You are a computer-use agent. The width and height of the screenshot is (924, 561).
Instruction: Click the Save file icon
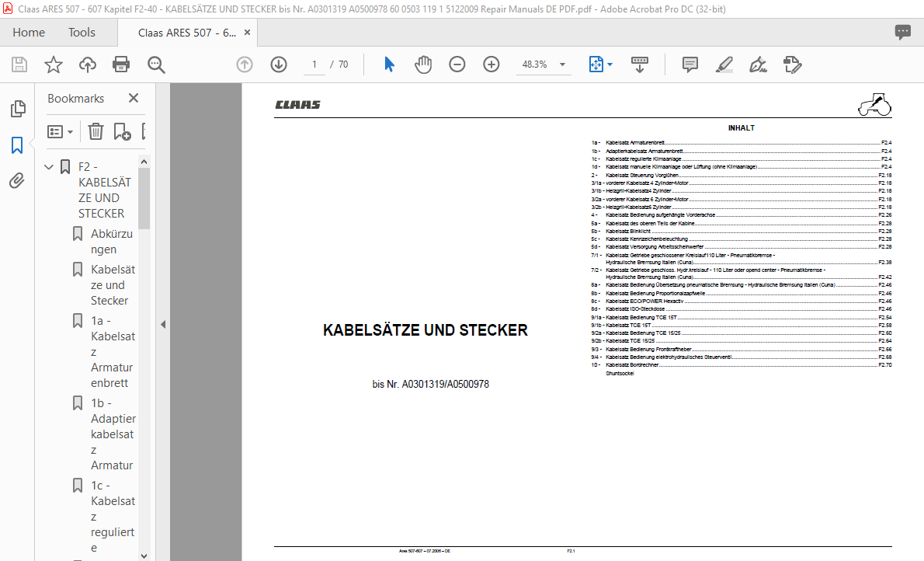(x=19, y=64)
